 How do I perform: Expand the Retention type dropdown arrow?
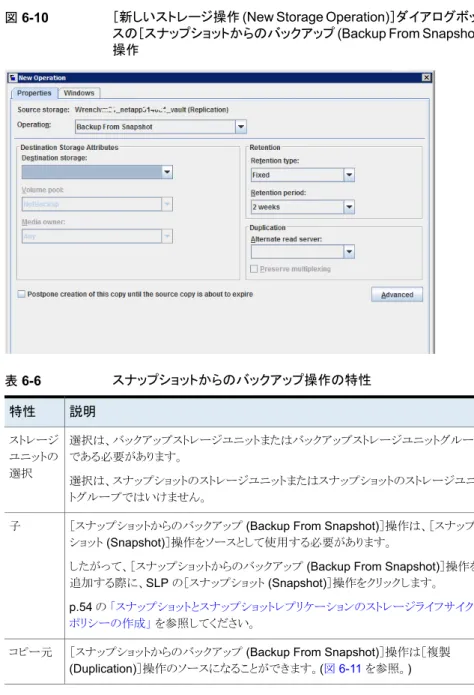[x=349, y=175]
